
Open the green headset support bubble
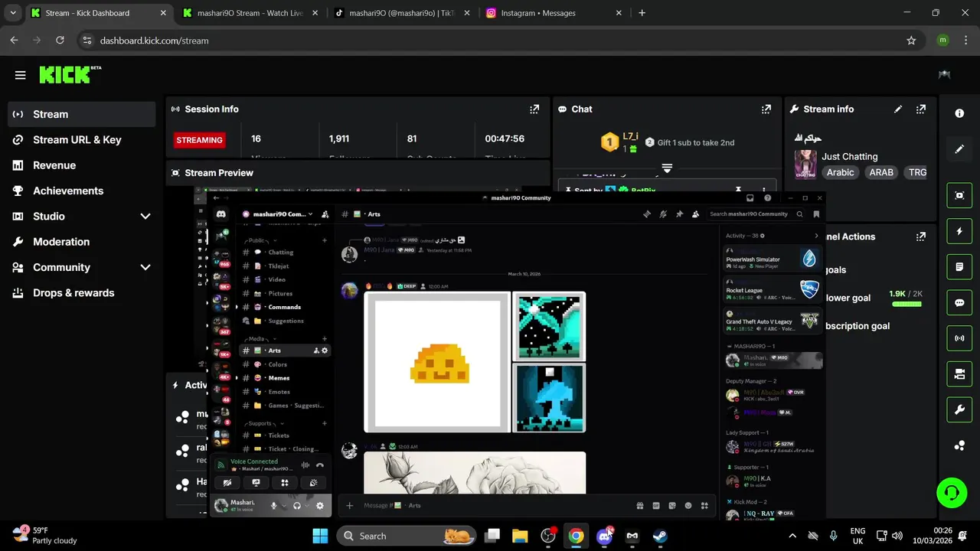952,492
